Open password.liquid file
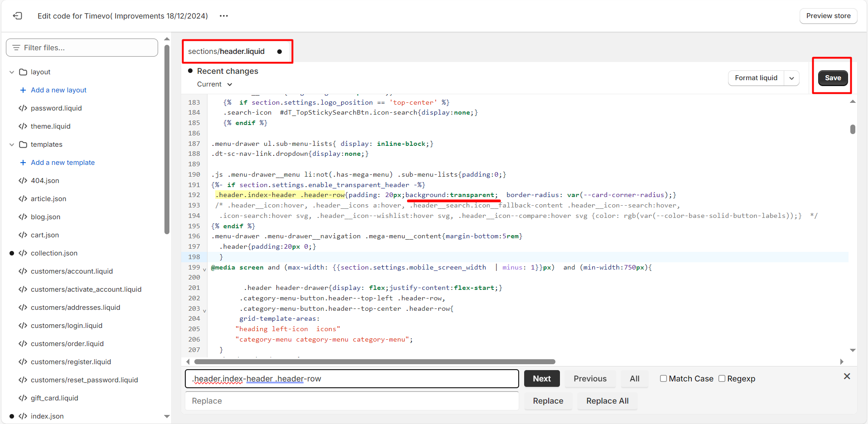This screenshot has height=424, width=868. (56, 108)
